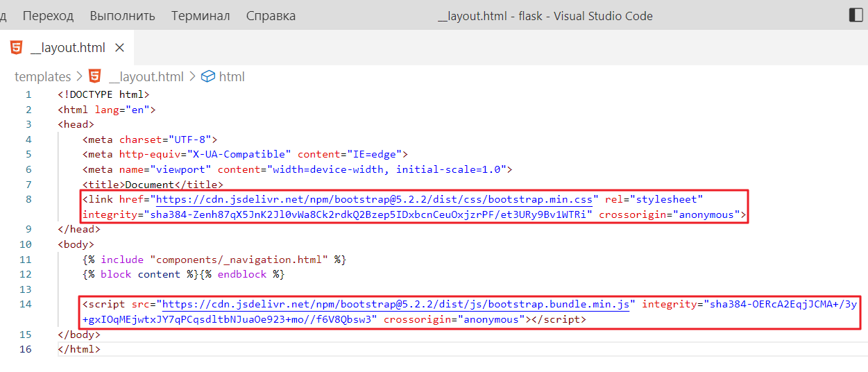Click the __layout.html breadcrumb item

[x=146, y=76]
